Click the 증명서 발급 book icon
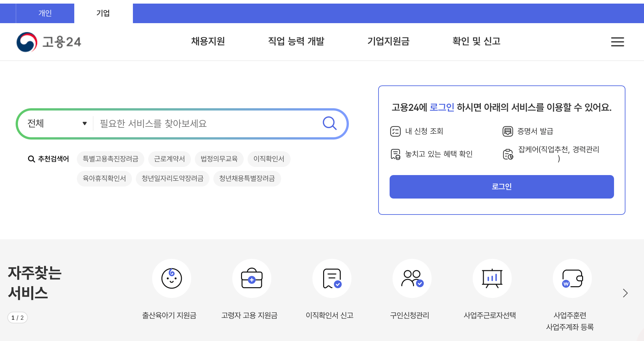644x341 pixels. pos(508,131)
